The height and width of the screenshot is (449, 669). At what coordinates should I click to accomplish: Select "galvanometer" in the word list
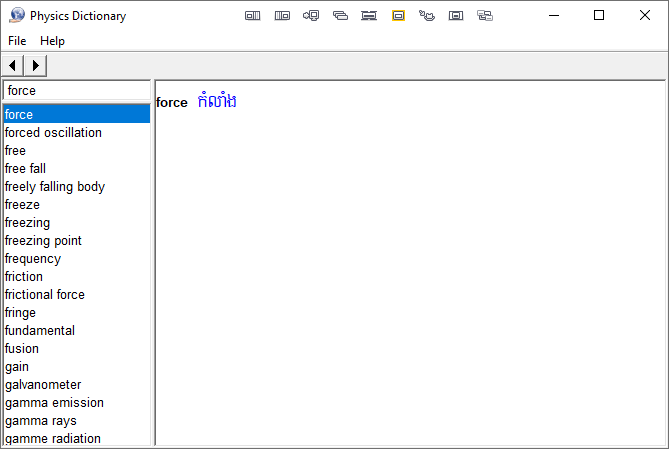[x=43, y=385]
